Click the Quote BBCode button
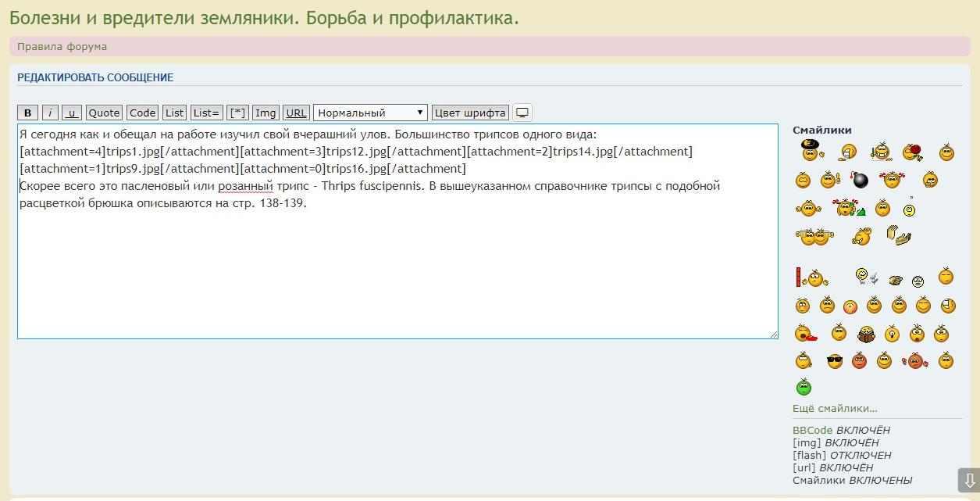980x501 pixels. (x=104, y=113)
